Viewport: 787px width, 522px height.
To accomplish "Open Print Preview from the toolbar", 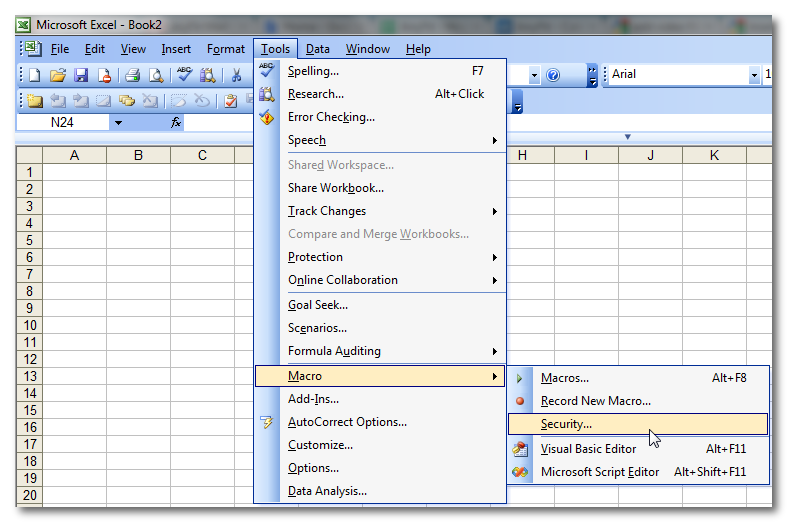I will 156,75.
